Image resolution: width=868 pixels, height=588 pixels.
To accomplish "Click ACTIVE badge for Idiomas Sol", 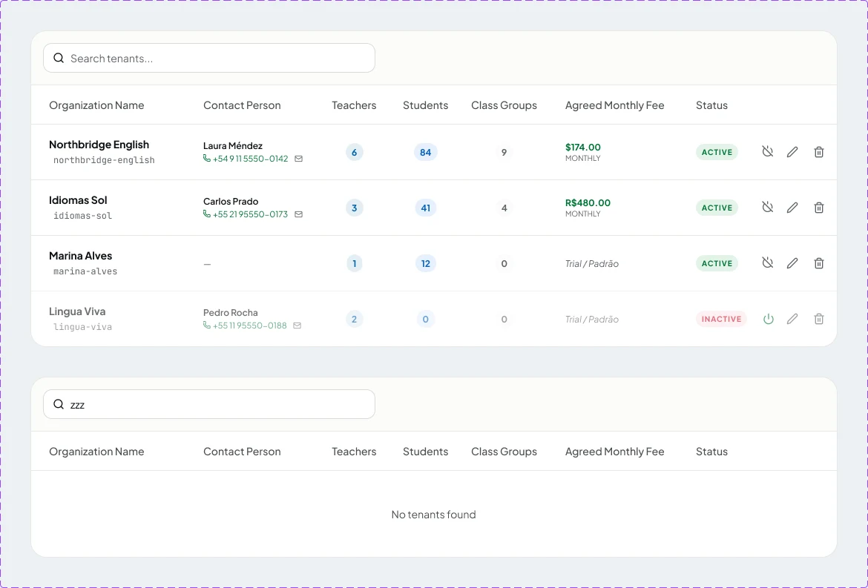I will tap(717, 208).
